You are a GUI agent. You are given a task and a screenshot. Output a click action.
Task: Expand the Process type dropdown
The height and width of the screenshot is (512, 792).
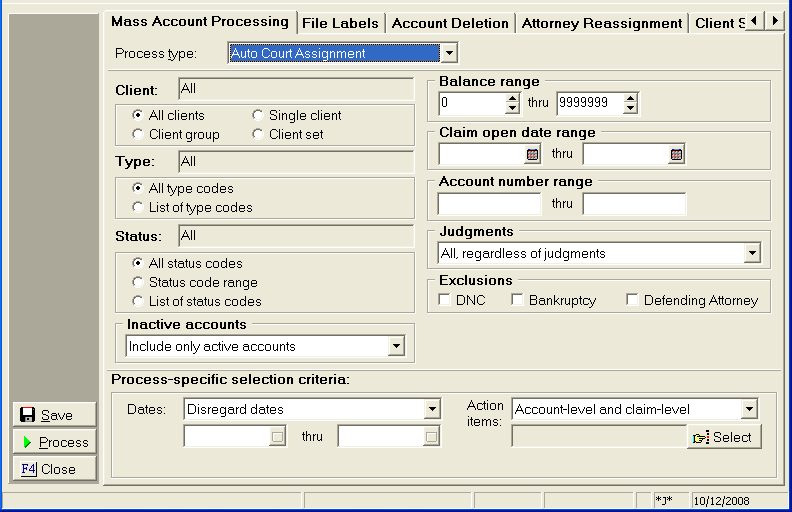[x=449, y=53]
